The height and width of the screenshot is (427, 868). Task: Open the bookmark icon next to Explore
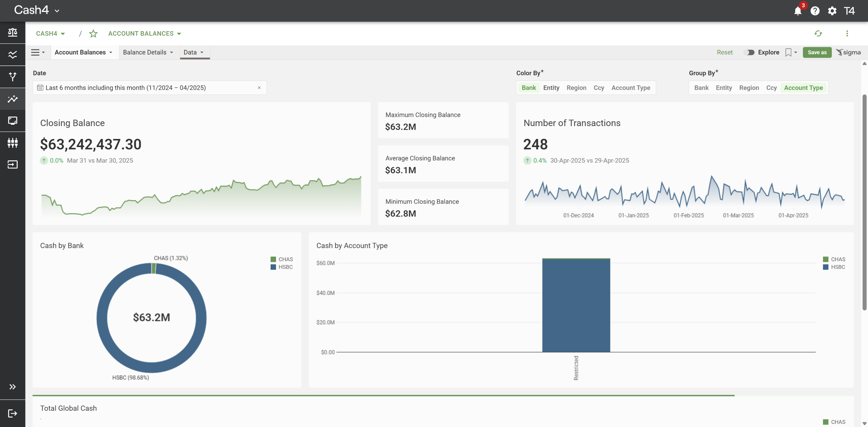coord(788,53)
